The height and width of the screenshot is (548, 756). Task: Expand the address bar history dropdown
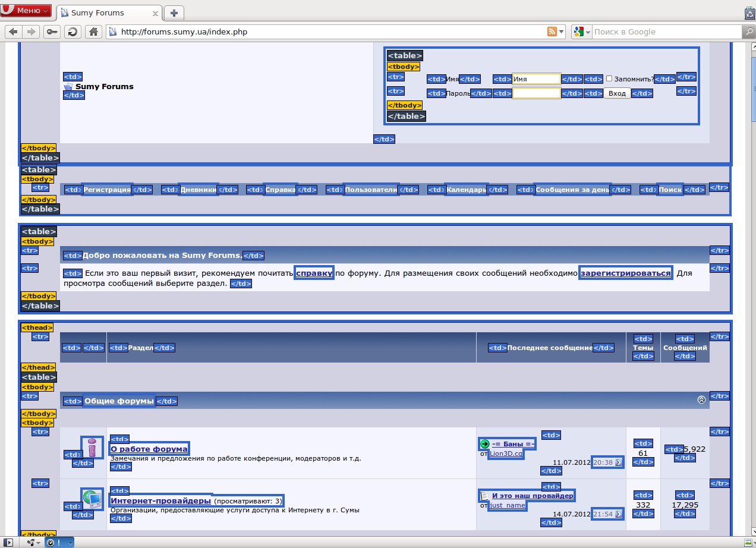tap(562, 32)
